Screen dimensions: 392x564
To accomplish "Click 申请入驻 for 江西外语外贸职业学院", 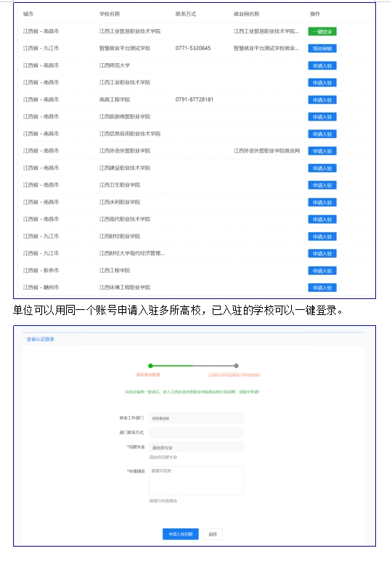I will point(322,151).
